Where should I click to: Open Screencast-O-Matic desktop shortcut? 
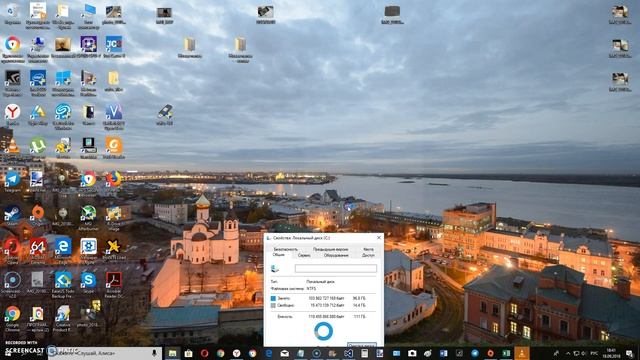click(12, 284)
